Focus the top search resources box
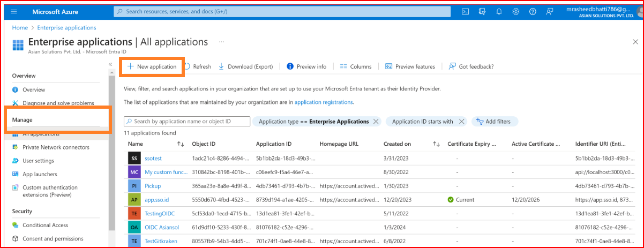This screenshot has width=644, height=248. point(283,11)
